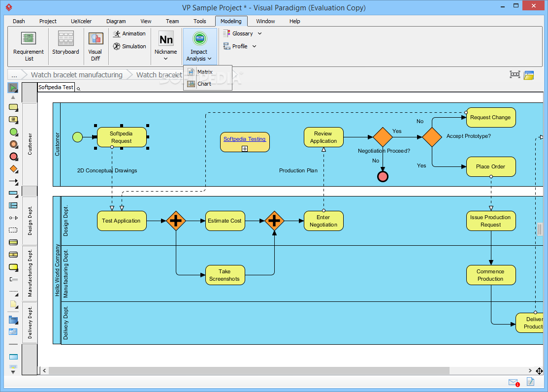Viewport: 548px width, 392px height.
Task: Select the Pool tool in palette
Action: pyautogui.click(x=13, y=194)
